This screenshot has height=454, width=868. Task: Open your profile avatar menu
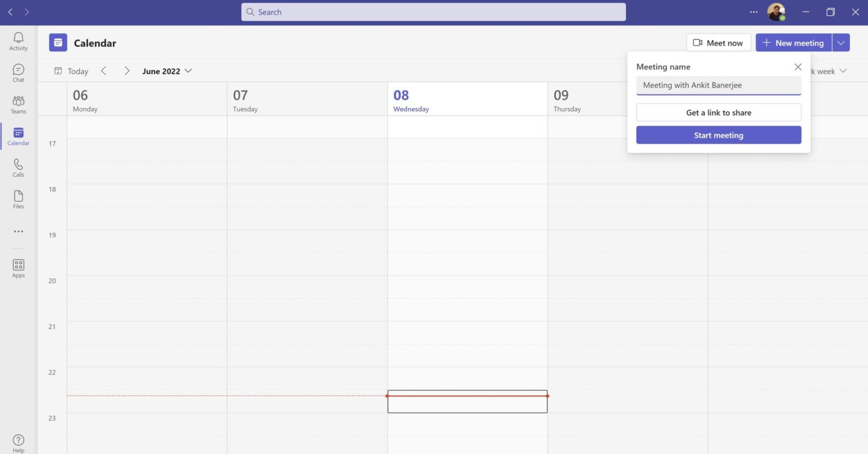point(776,11)
